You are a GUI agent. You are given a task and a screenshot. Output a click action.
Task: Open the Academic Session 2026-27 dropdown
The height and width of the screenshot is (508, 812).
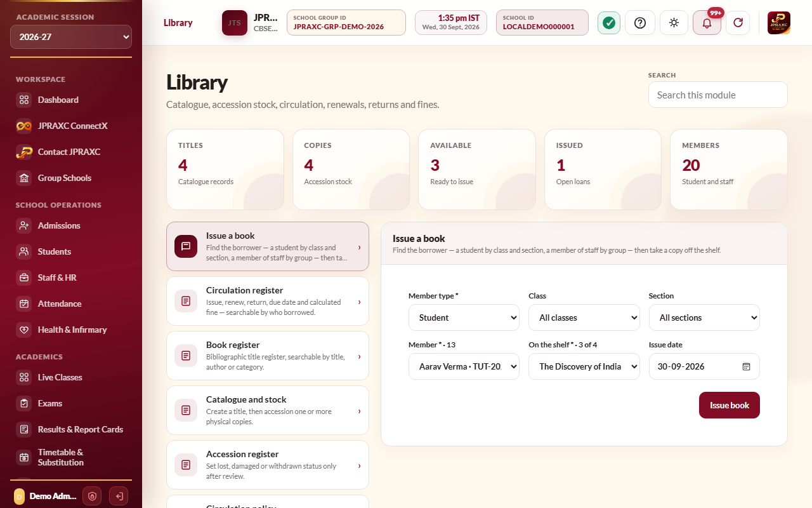click(71, 37)
